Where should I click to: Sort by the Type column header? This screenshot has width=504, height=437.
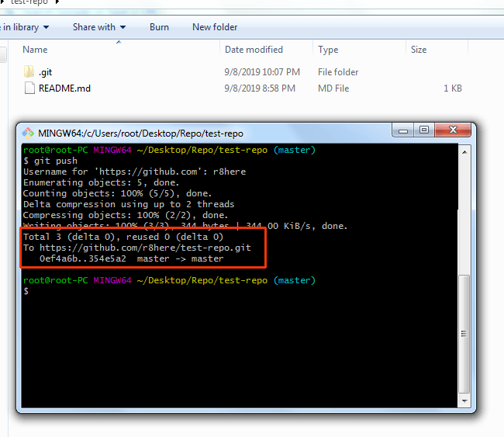328,50
